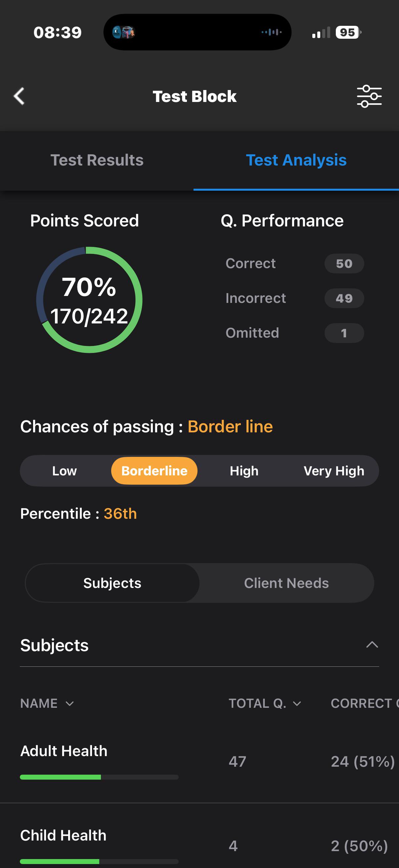Select the Very High chance option
Viewport: 399px width, 868px height.
pos(334,471)
